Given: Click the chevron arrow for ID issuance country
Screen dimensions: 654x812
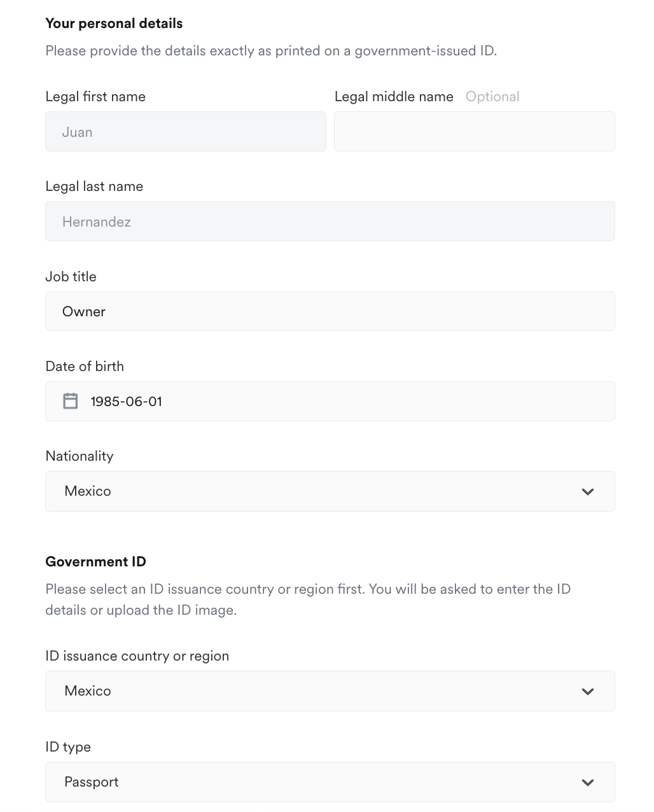Looking at the screenshot, I should coord(588,691).
